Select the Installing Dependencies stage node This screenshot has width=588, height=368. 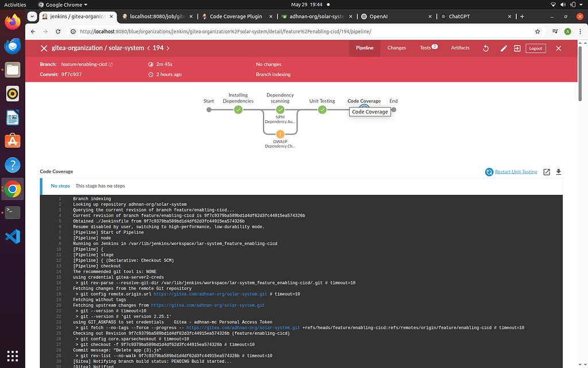click(238, 110)
